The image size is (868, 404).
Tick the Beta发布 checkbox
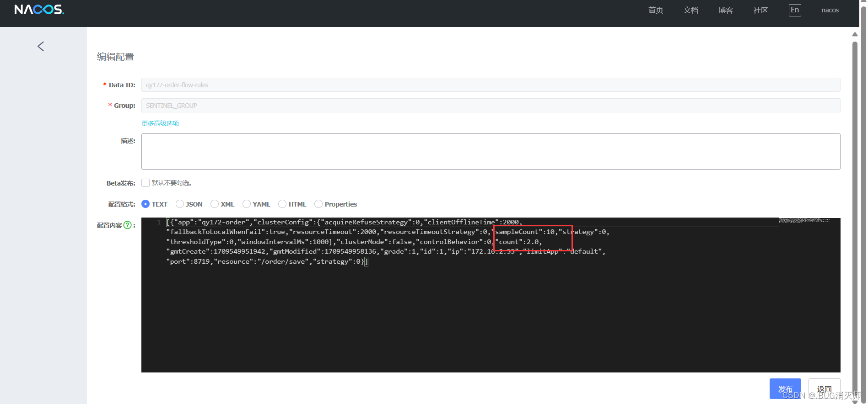146,183
